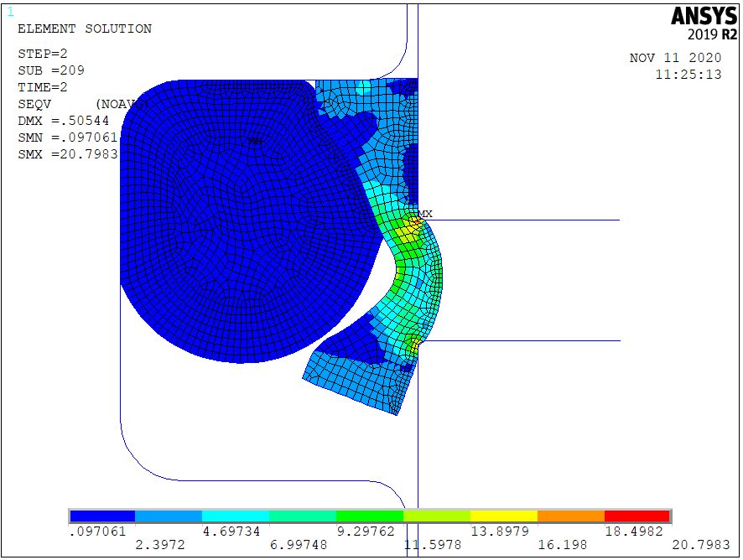Click legend value 2.3972
The width and height of the screenshot is (743, 560).
coord(160,545)
